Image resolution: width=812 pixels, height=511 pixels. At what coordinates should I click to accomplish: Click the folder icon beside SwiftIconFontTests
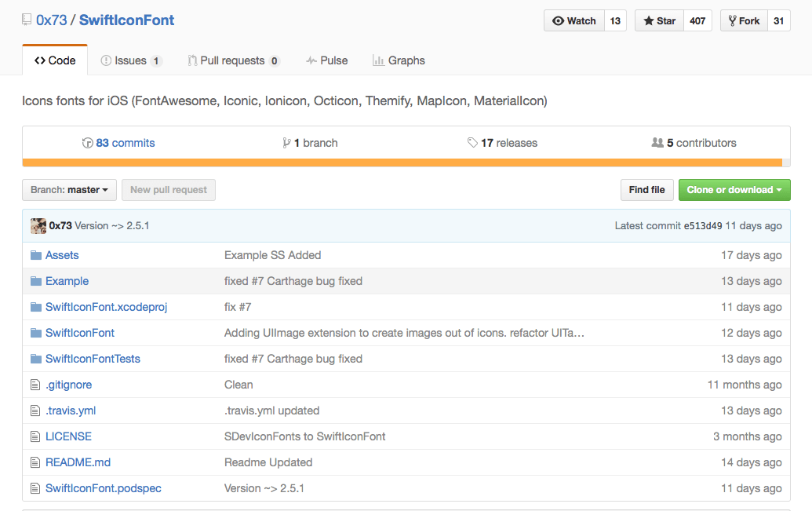[x=35, y=359]
